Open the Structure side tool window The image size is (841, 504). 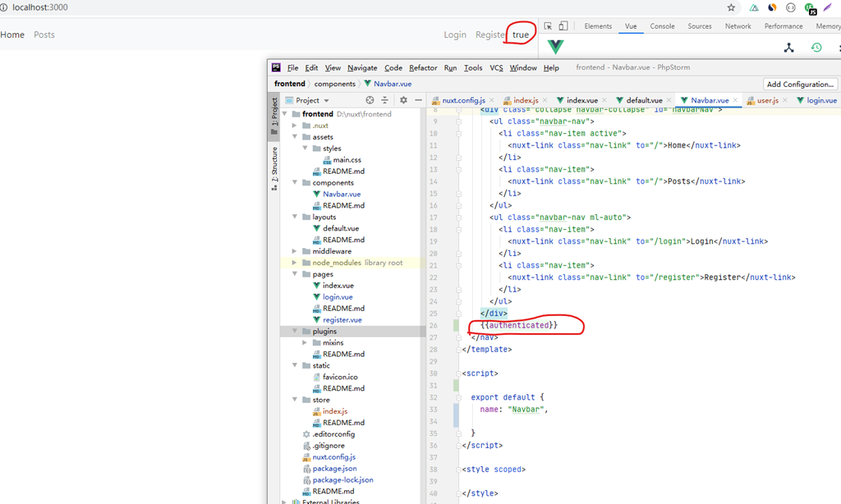coord(274,168)
